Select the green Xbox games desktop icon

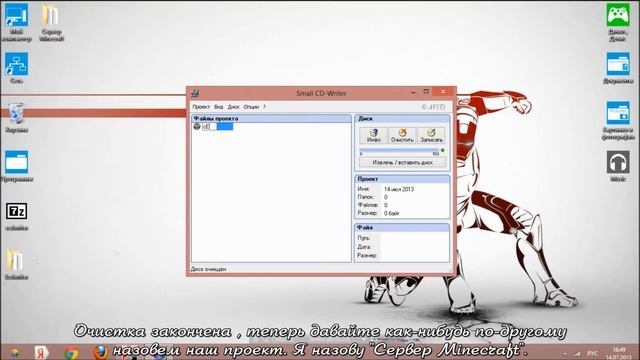(x=618, y=22)
